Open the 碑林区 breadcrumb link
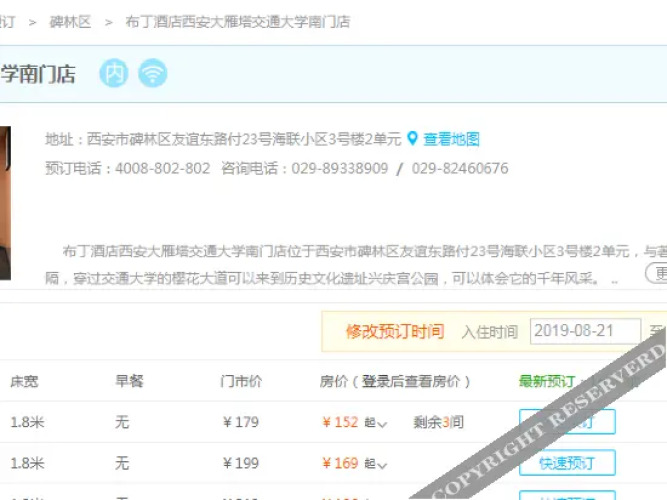Viewport: 667px width, 500px height. tap(70, 21)
